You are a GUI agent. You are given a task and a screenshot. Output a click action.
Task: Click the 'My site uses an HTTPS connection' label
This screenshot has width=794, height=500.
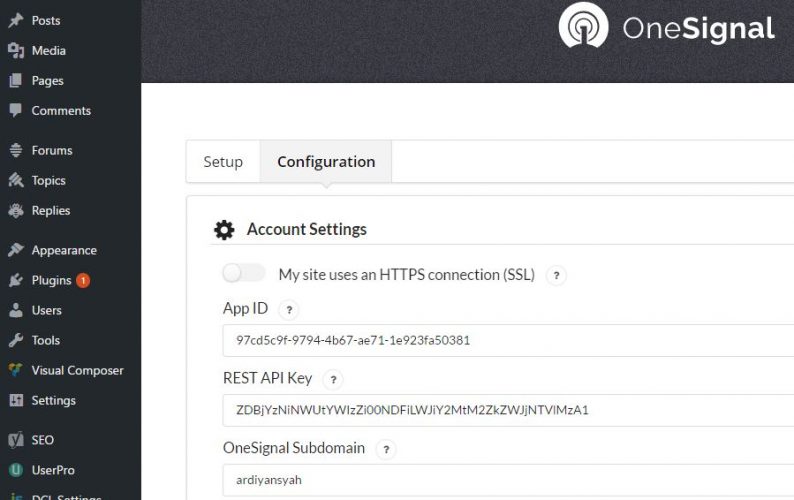(x=407, y=275)
